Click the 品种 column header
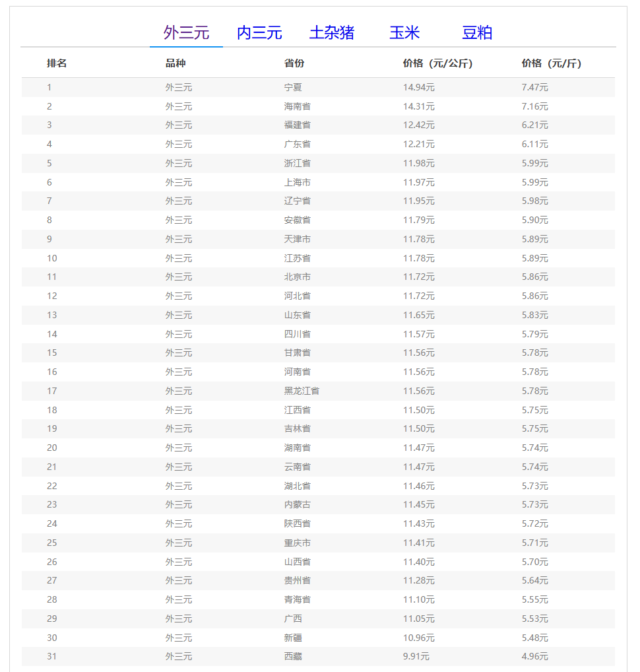 point(176,63)
